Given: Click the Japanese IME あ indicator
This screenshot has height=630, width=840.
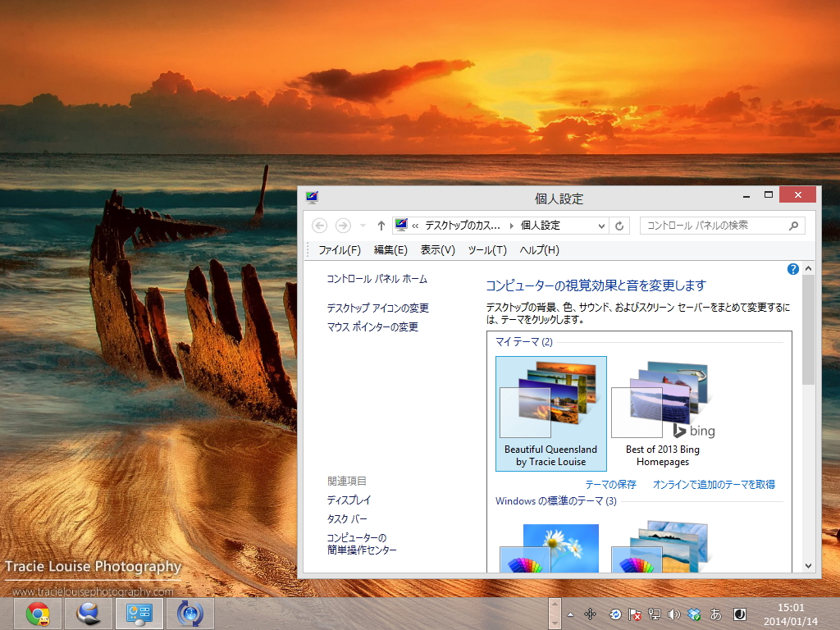Looking at the screenshot, I should click(x=714, y=614).
